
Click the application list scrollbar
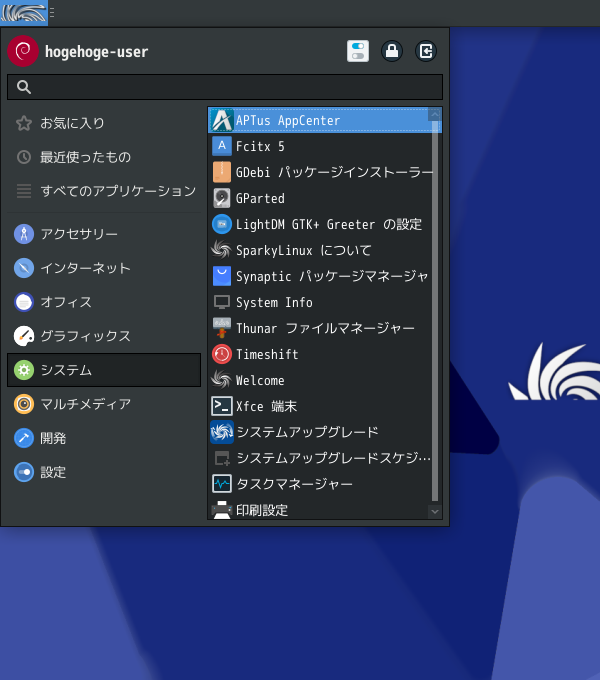click(435, 310)
